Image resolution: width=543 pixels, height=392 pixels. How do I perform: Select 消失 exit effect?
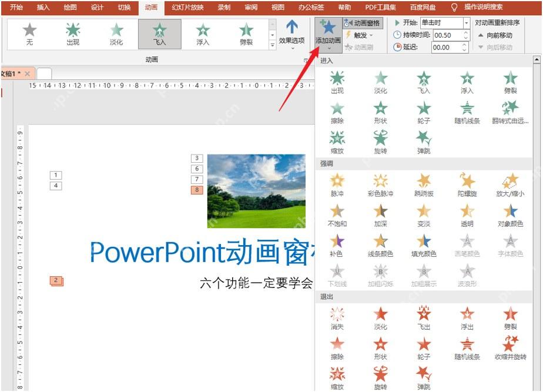point(337,319)
